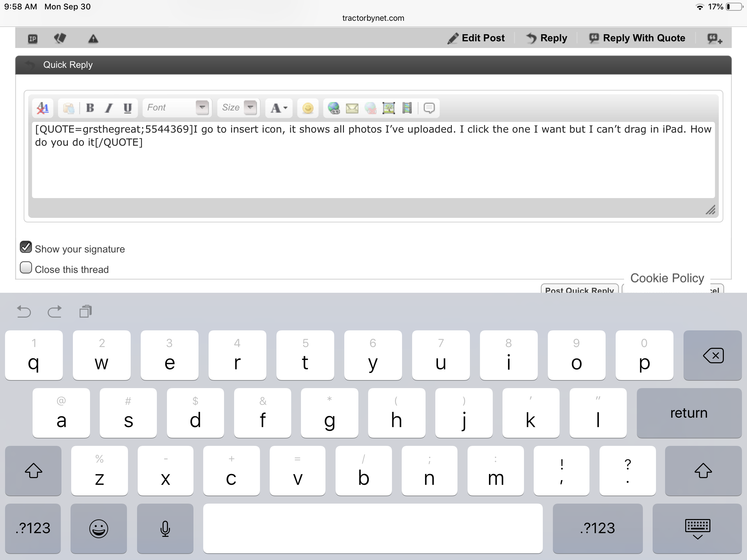Image resolution: width=747 pixels, height=560 pixels.
Task: Check the Close this thread box
Action: [x=26, y=268]
